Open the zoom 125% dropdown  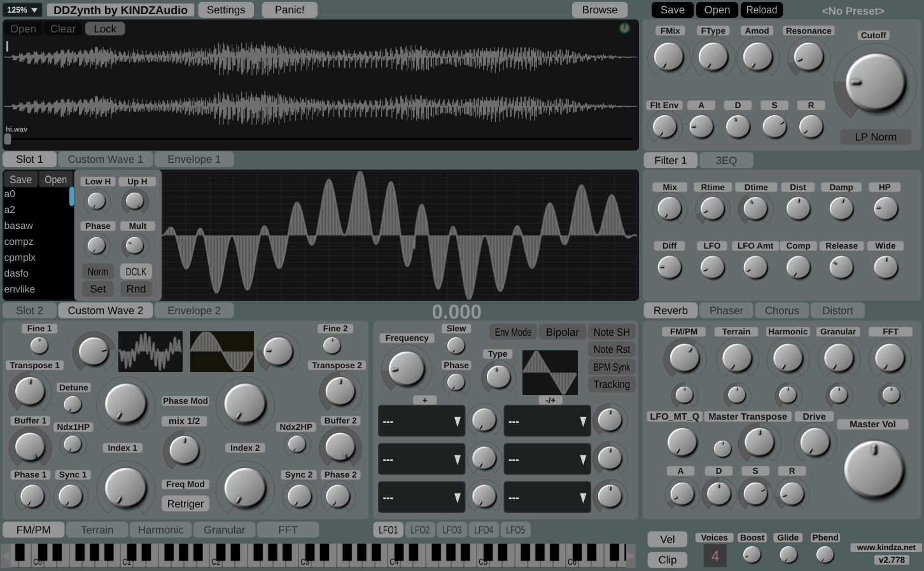tap(22, 10)
